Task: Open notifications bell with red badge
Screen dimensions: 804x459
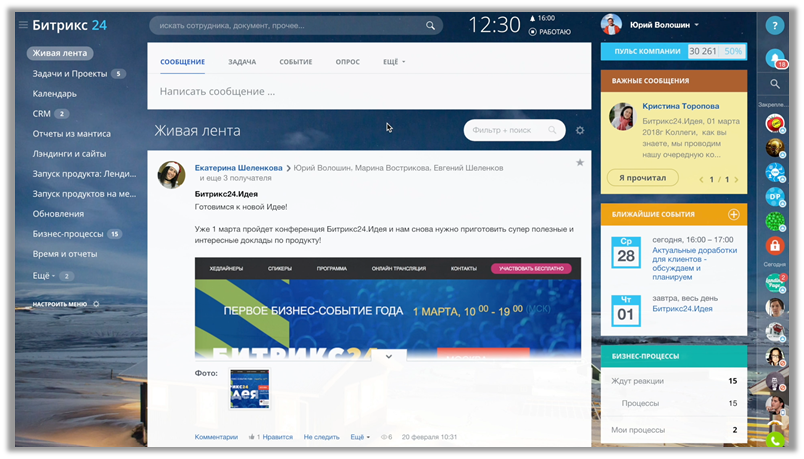Action: click(775, 58)
